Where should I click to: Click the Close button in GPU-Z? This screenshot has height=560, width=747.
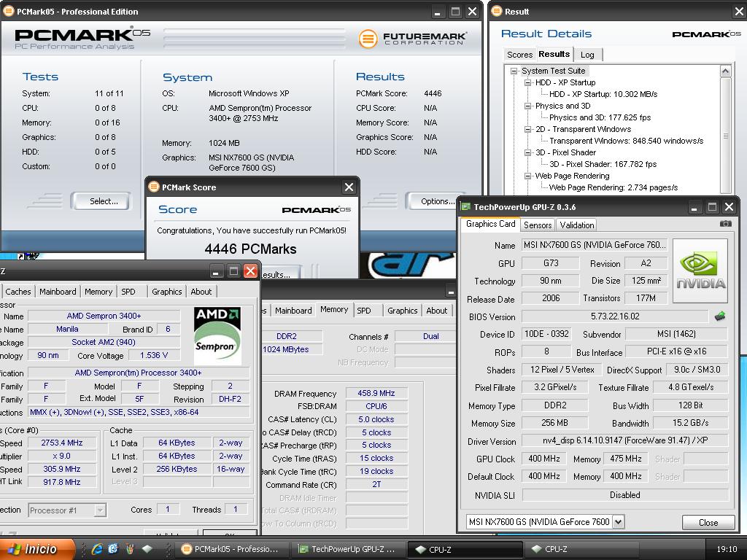pos(708,522)
